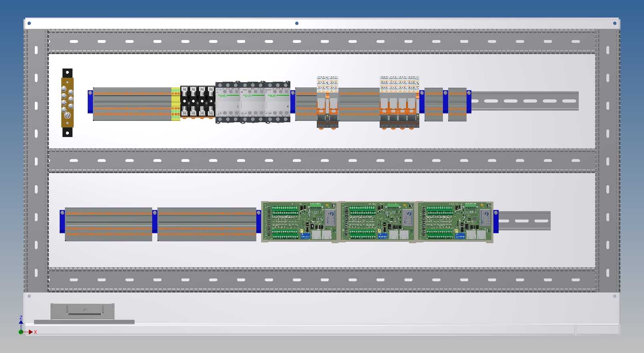Screen dimensions: 644x353
Task: Pick the leftmost black fuse holder
Action: [185, 102]
